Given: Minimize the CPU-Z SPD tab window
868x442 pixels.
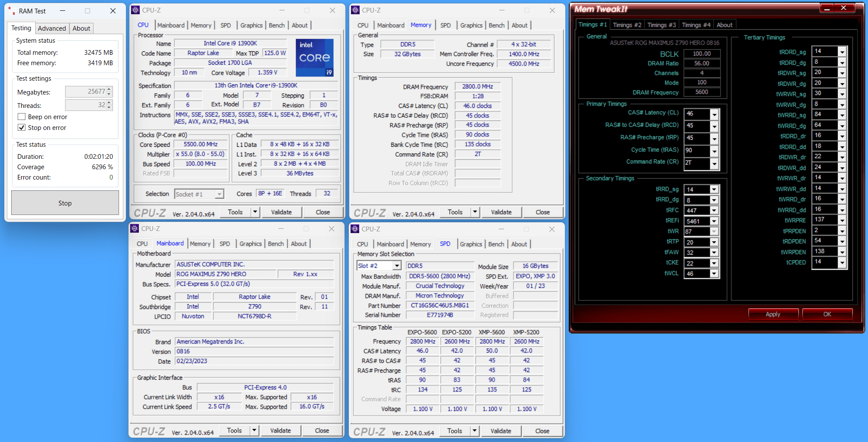Looking at the screenshot, I should coord(501,229).
